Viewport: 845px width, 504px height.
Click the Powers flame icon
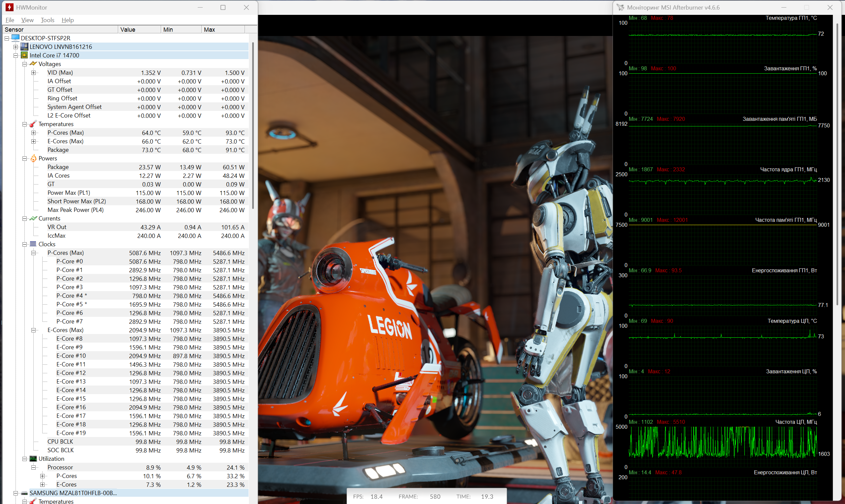click(x=33, y=158)
